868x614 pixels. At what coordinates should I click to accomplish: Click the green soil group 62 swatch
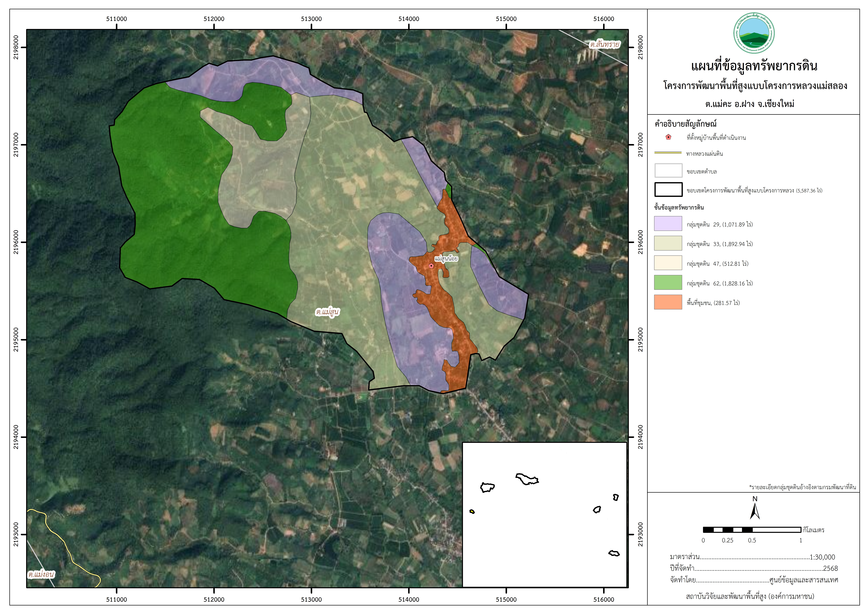(668, 282)
